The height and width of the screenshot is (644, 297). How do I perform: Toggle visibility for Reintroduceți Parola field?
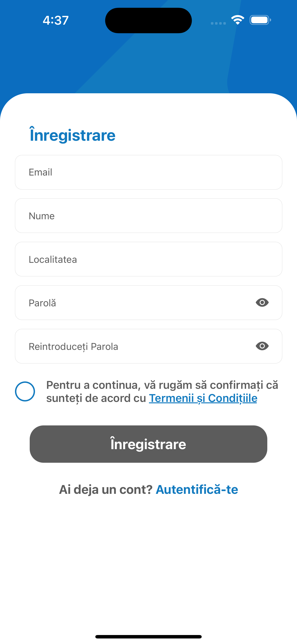coord(262,346)
